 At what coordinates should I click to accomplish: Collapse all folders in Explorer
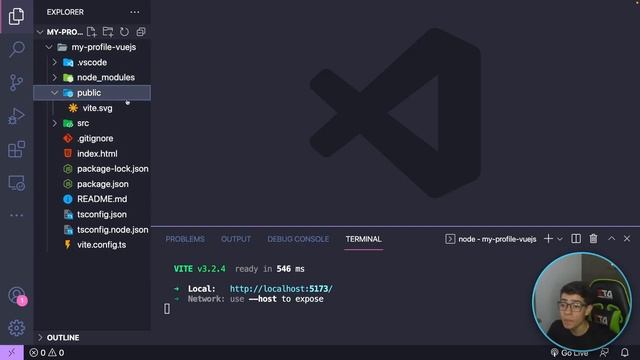pos(141,32)
